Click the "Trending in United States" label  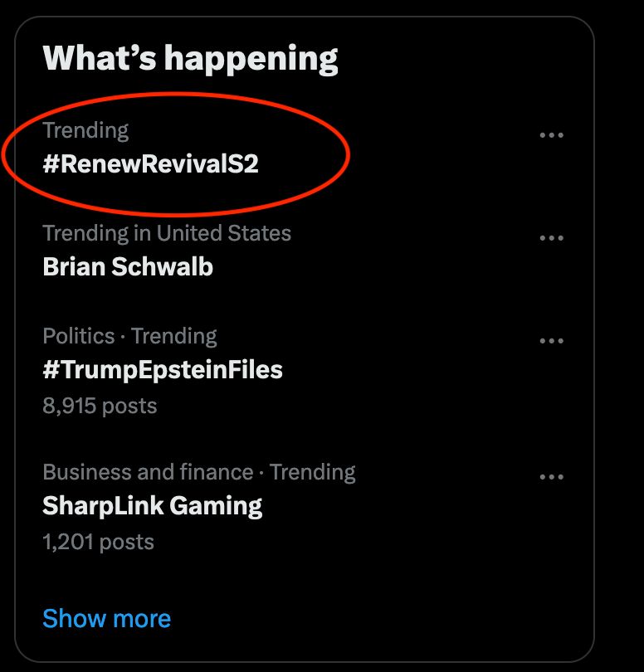pos(167,233)
